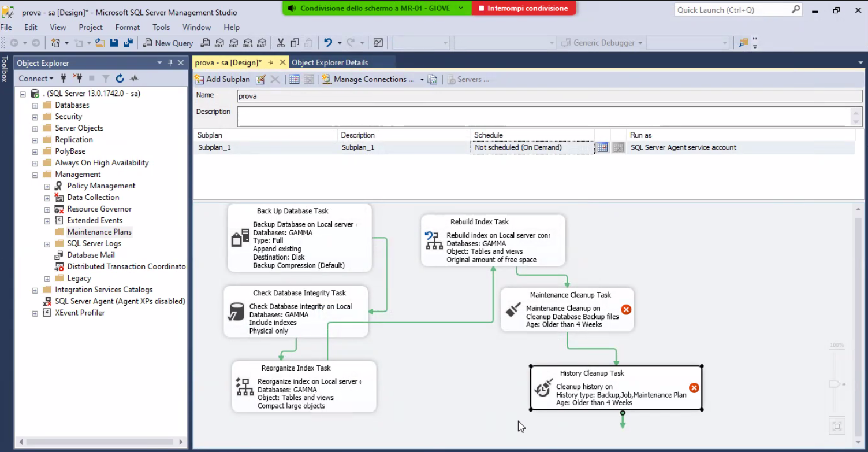Click the Add Subplan icon

point(199,79)
